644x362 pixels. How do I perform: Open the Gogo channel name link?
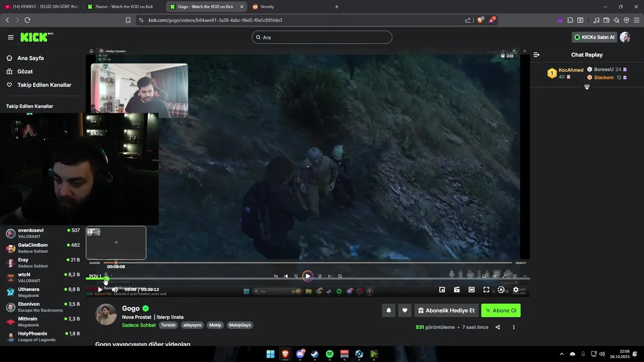pyautogui.click(x=131, y=309)
